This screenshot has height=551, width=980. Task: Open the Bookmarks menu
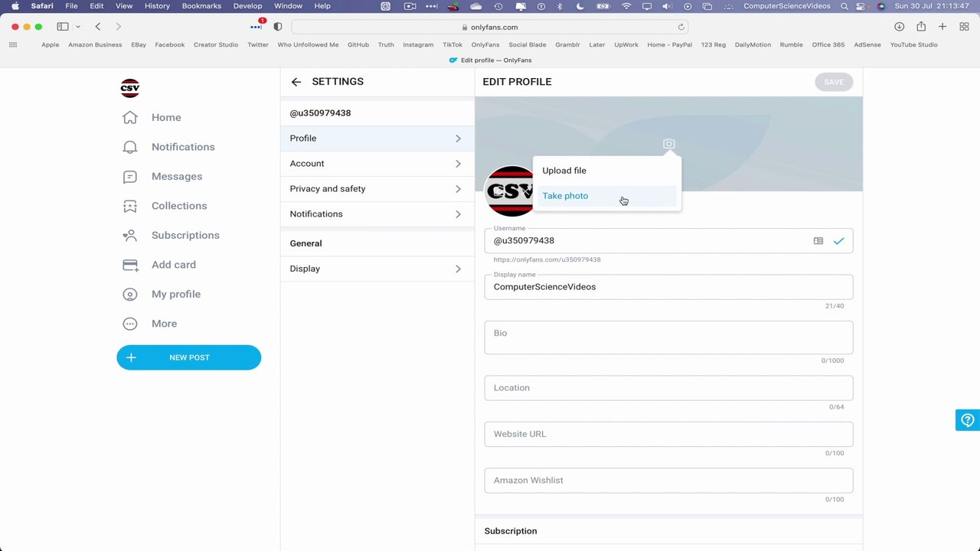[201, 6]
